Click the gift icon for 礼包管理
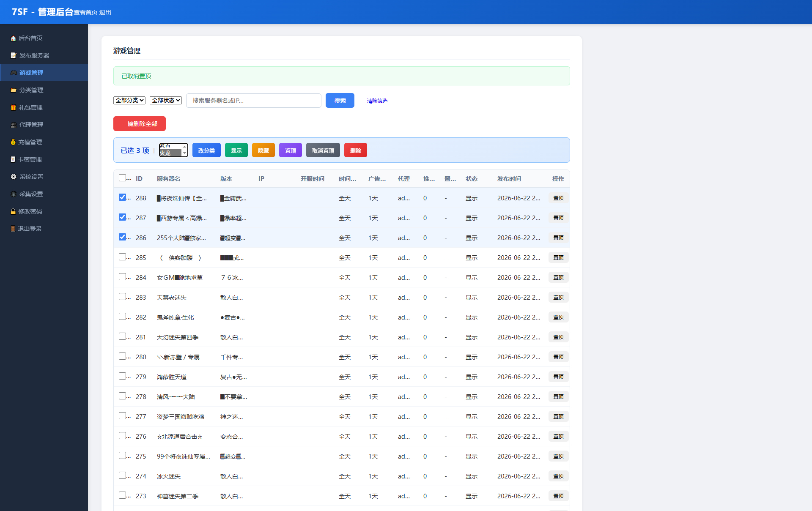Screen dimensions: 812x511 [x=14, y=107]
